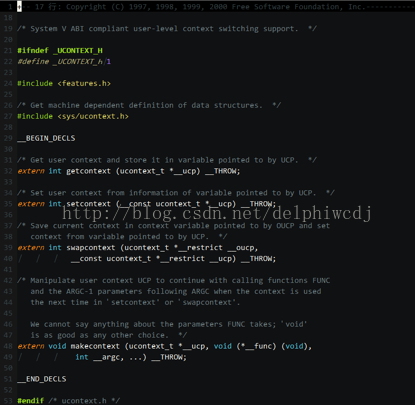Viewport: 415px width, 405px height.
Task: Click the 'getcontext' function name
Action: tap(88, 171)
